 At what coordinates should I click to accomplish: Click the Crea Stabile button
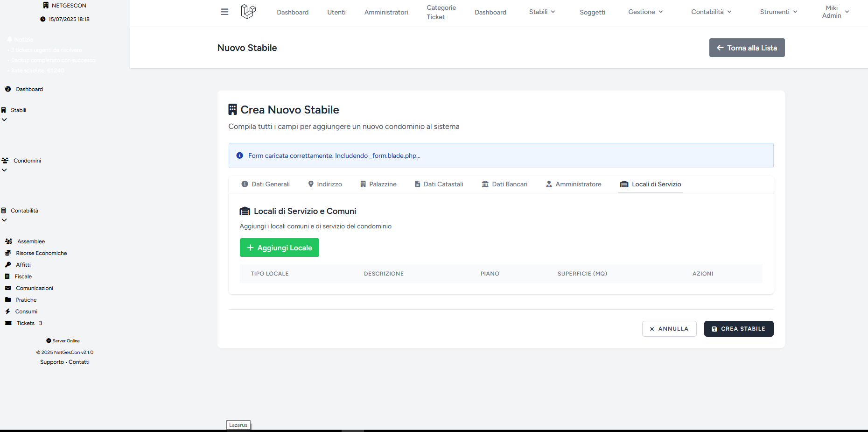pyautogui.click(x=739, y=329)
